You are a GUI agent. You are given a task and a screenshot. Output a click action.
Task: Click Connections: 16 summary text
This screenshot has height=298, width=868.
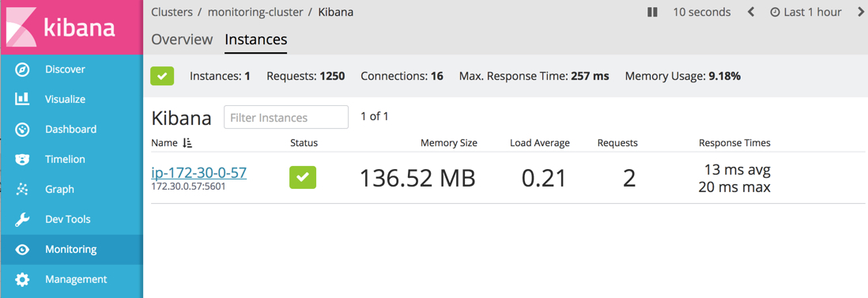pos(402,77)
